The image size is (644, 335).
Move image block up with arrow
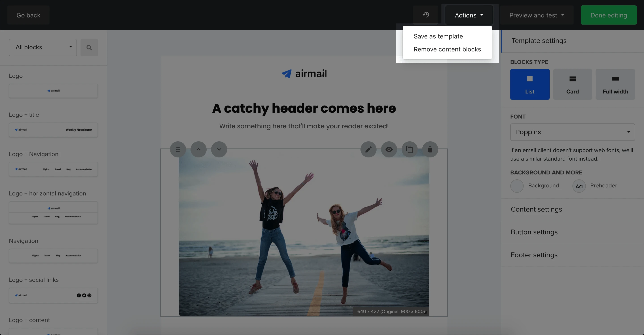(199, 150)
